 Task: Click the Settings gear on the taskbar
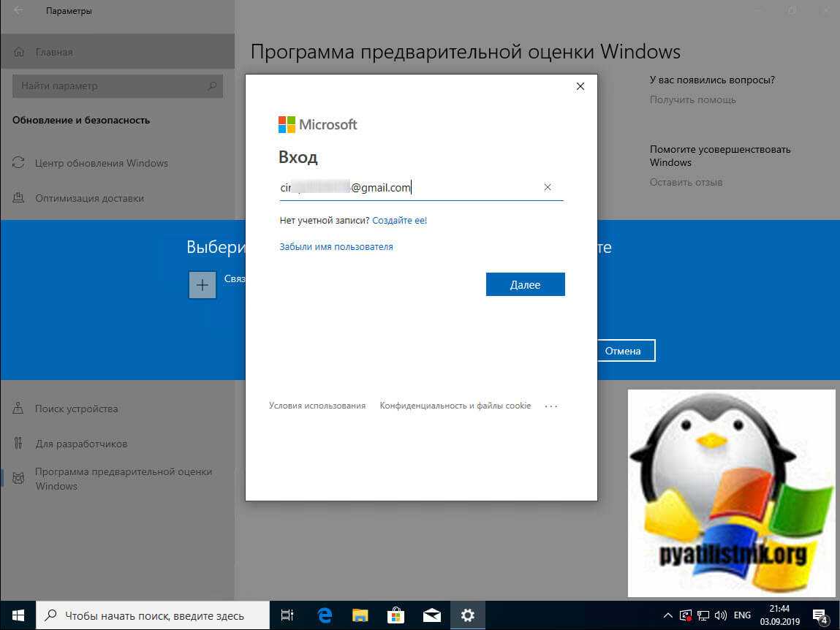(468, 615)
